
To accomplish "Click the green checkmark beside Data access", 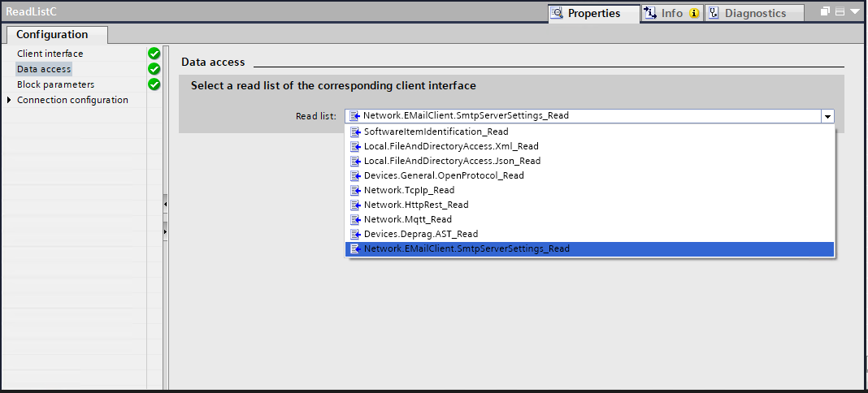I will (x=154, y=69).
